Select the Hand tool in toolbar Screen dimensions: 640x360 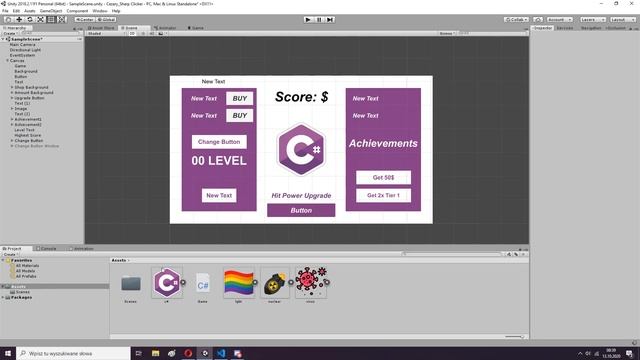[x=8, y=20]
